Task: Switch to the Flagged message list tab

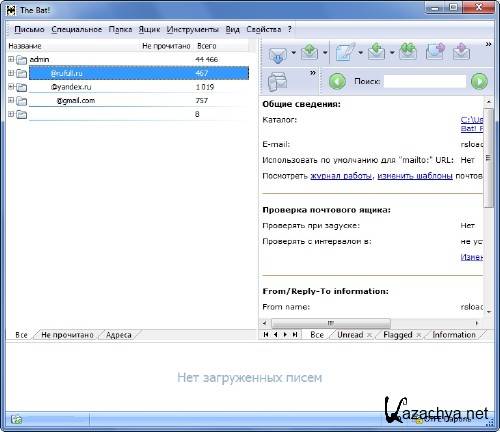Action: point(398,335)
